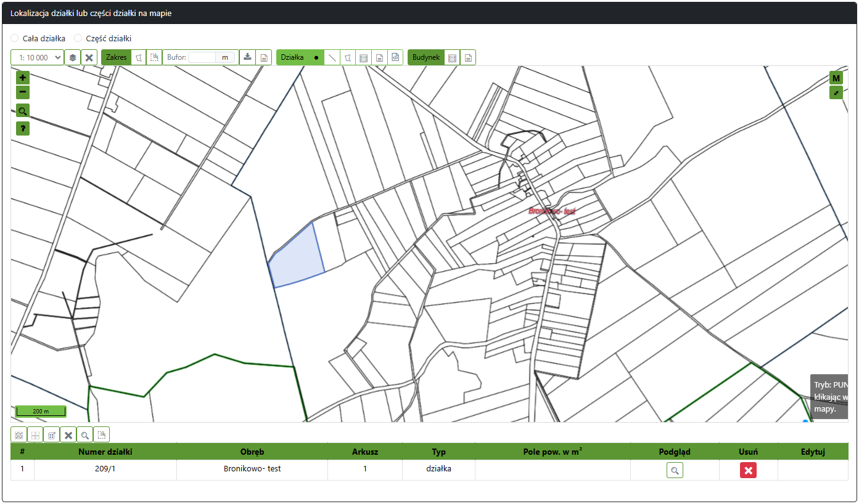The height and width of the screenshot is (504, 859).
Task: Click the download icon after Bufor field
Action: click(247, 57)
